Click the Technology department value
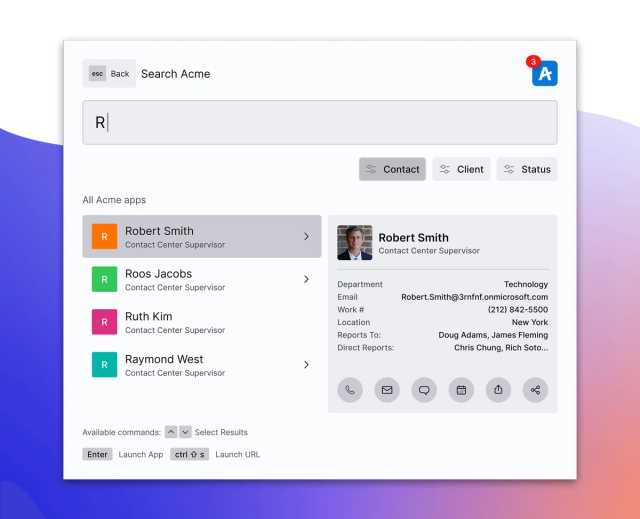 [526, 284]
